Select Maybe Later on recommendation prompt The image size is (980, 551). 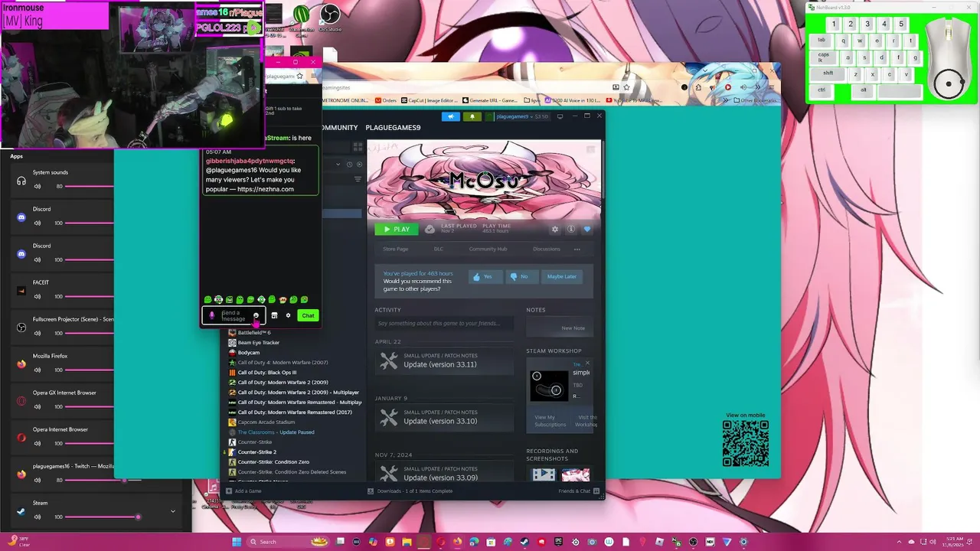point(561,276)
